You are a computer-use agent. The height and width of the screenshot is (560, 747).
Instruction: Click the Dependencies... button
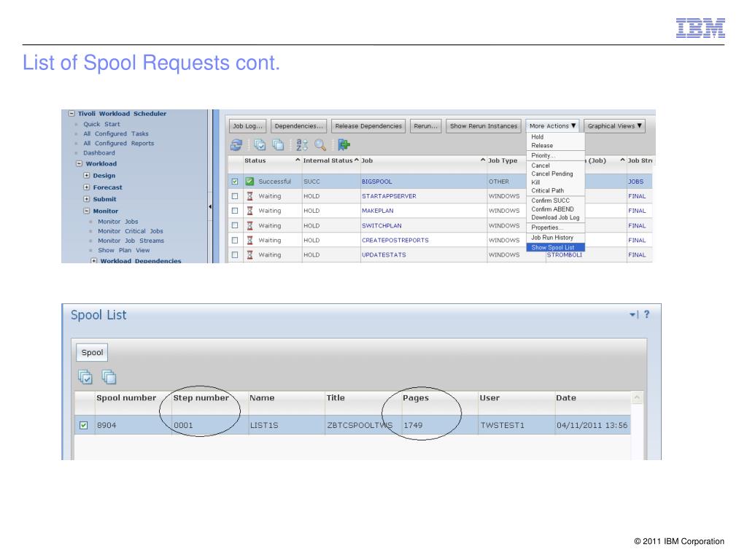pos(298,126)
